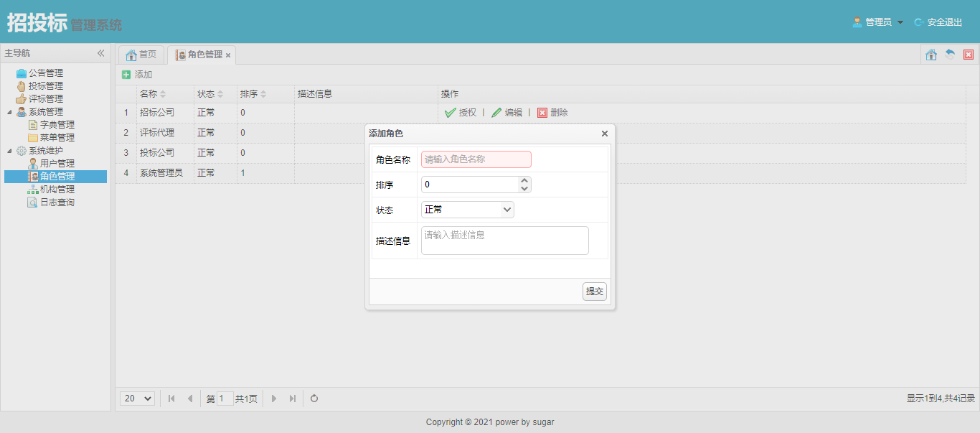The width and height of the screenshot is (980, 433).
Task: Open 用户管理 in the tree
Action: tap(57, 163)
